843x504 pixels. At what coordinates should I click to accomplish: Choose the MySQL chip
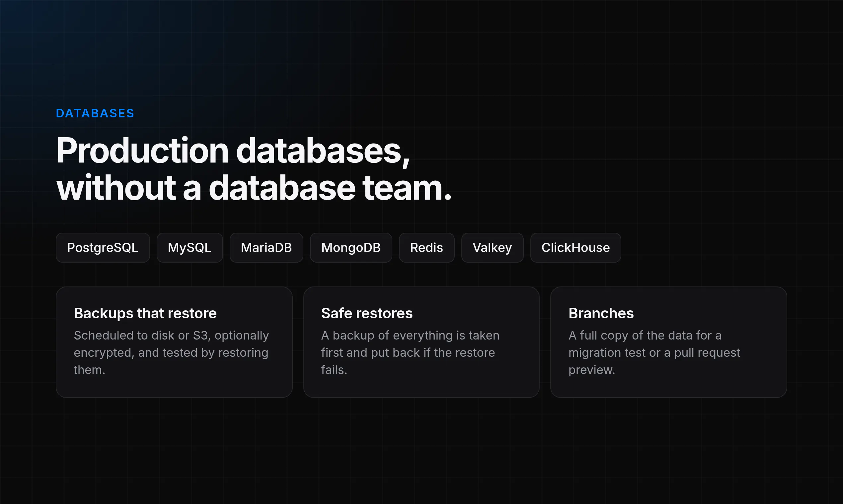(190, 248)
